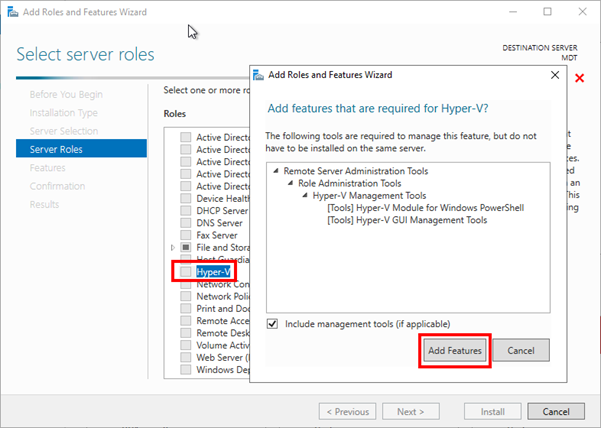Open the Confirmation step in sidebar

tap(57, 186)
